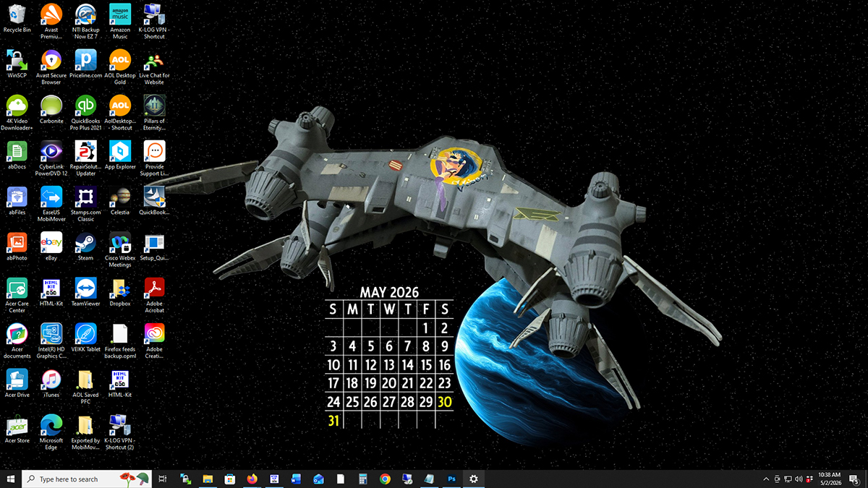Select the VEIKK Tablet desktop icon
Image resolution: width=868 pixels, height=488 pixels.
coord(85,338)
